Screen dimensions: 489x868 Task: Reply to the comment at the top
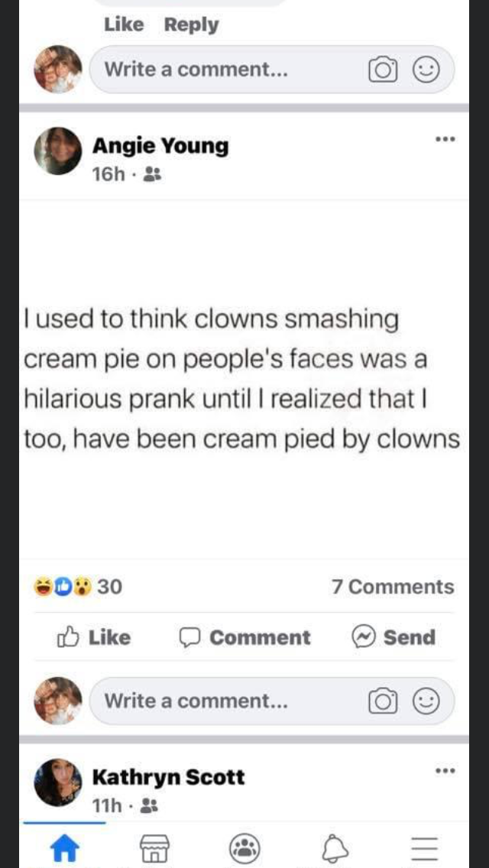[x=192, y=24]
